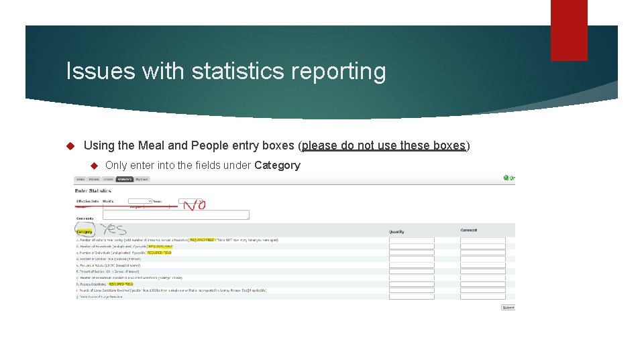Viewport: 644px width, 362px height.
Task: Click Comment field for Percent of Adults
Action: click(x=482, y=265)
